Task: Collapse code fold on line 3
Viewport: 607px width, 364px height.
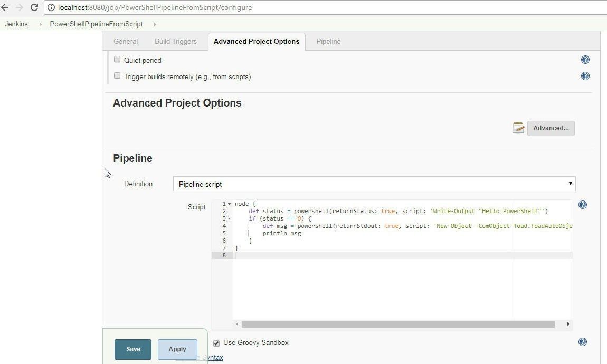Action: pos(229,218)
